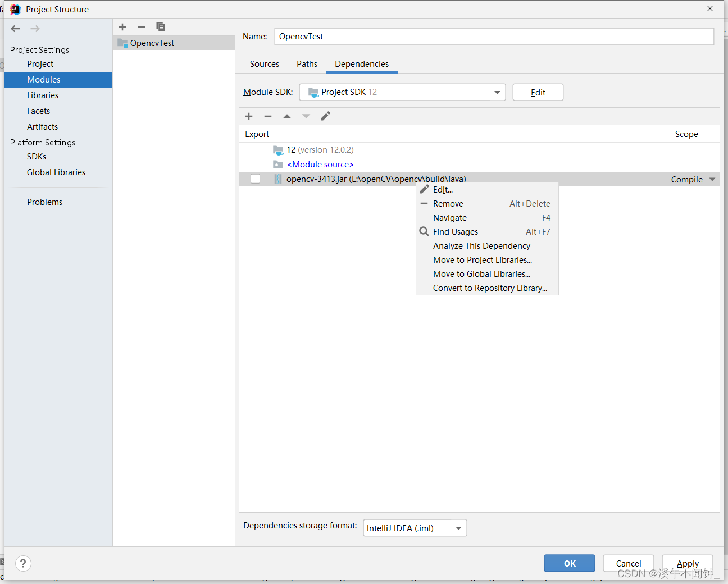The height and width of the screenshot is (584, 728).
Task: Select the Dependencies tab
Action: point(362,64)
